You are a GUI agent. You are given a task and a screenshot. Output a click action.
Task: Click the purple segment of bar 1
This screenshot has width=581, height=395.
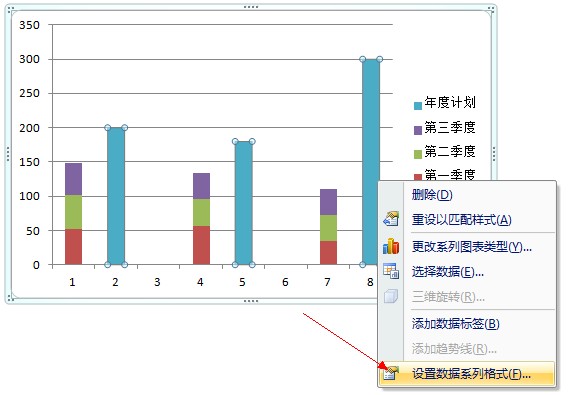(x=73, y=179)
